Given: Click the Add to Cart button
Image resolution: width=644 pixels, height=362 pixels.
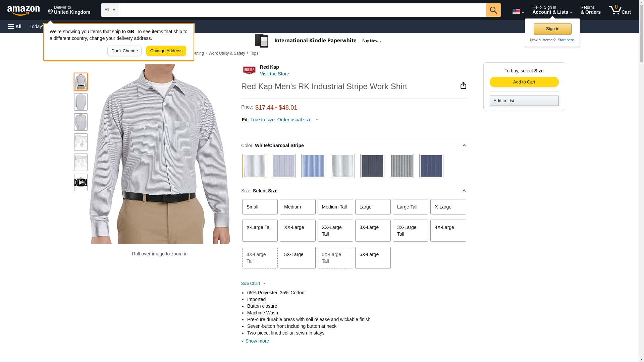Looking at the screenshot, I should pos(524,82).
